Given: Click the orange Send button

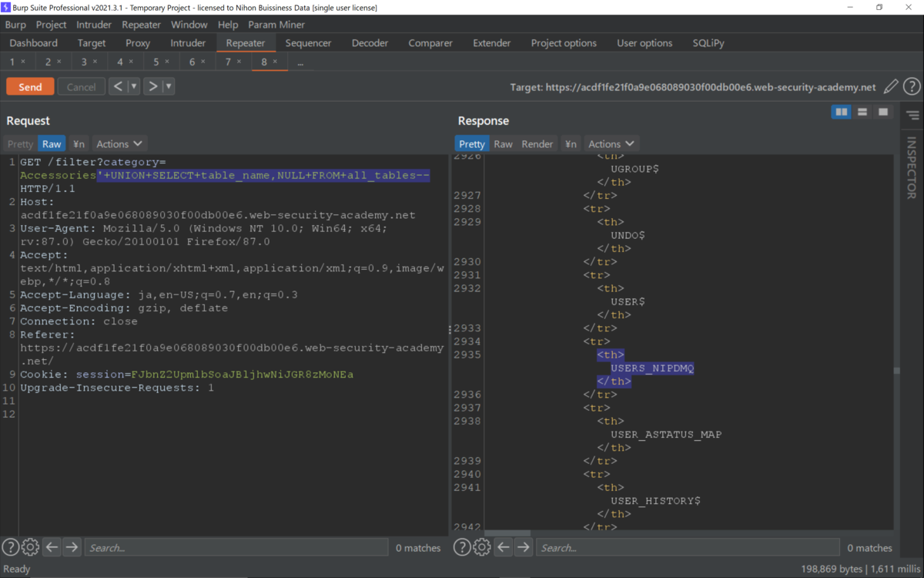Looking at the screenshot, I should coord(30,87).
